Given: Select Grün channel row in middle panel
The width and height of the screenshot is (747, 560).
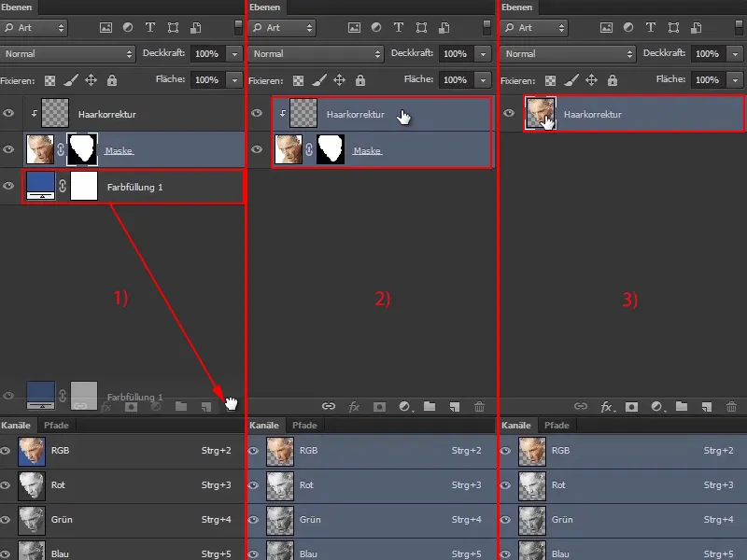Looking at the screenshot, I should click(x=372, y=520).
